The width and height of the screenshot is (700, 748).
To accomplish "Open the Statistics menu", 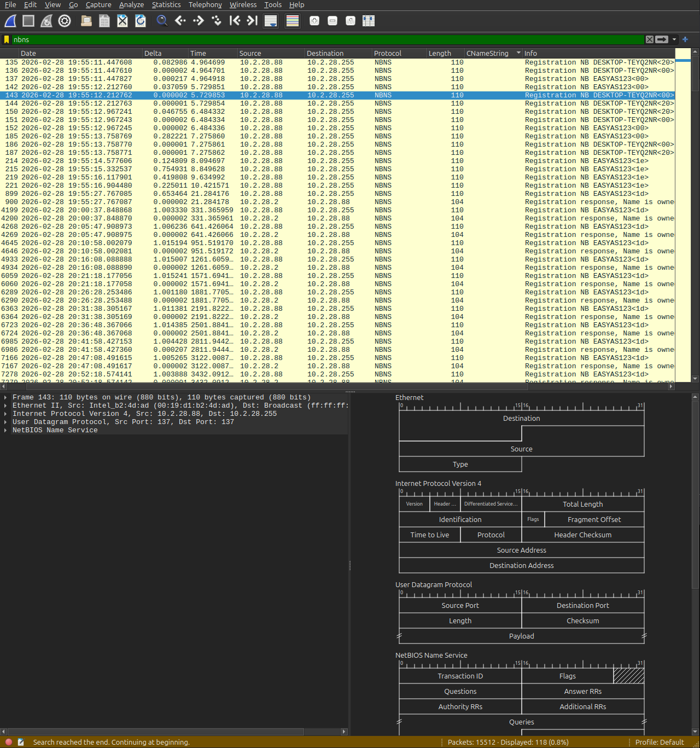I will [166, 5].
